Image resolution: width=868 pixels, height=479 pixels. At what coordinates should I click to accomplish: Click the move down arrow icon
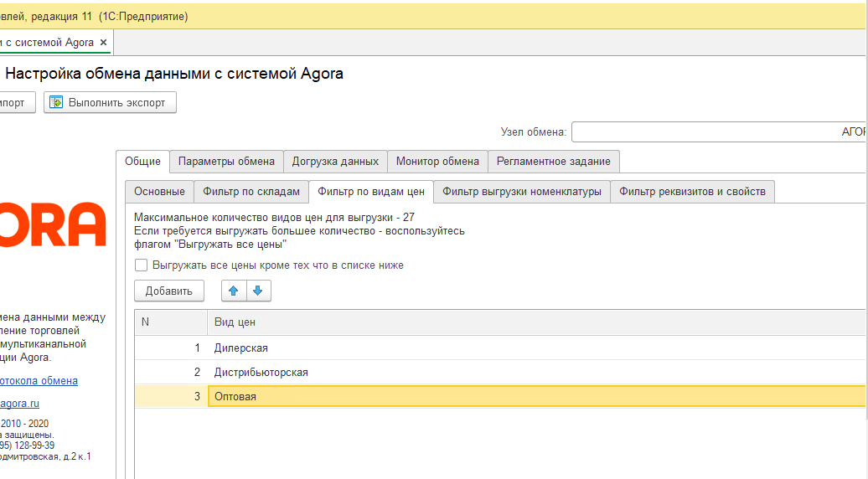258,291
